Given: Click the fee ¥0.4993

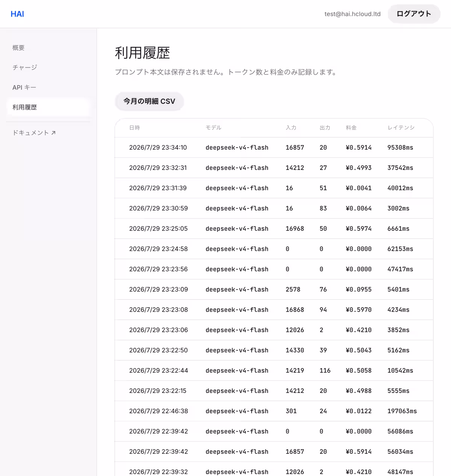Looking at the screenshot, I should click(359, 168).
